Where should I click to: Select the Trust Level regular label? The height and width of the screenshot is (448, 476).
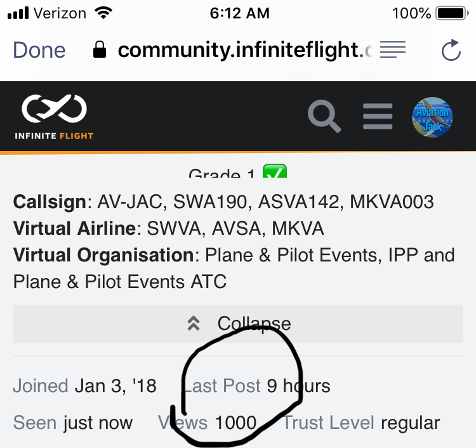[361, 423]
